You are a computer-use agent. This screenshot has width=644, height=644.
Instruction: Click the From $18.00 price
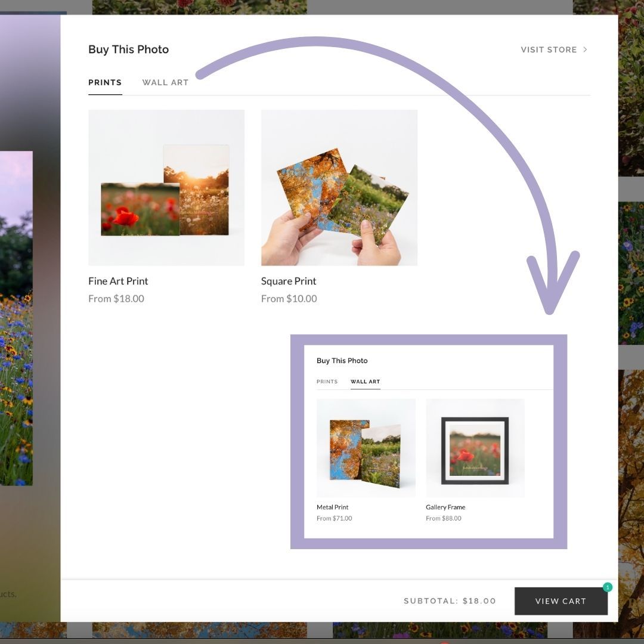(x=116, y=299)
